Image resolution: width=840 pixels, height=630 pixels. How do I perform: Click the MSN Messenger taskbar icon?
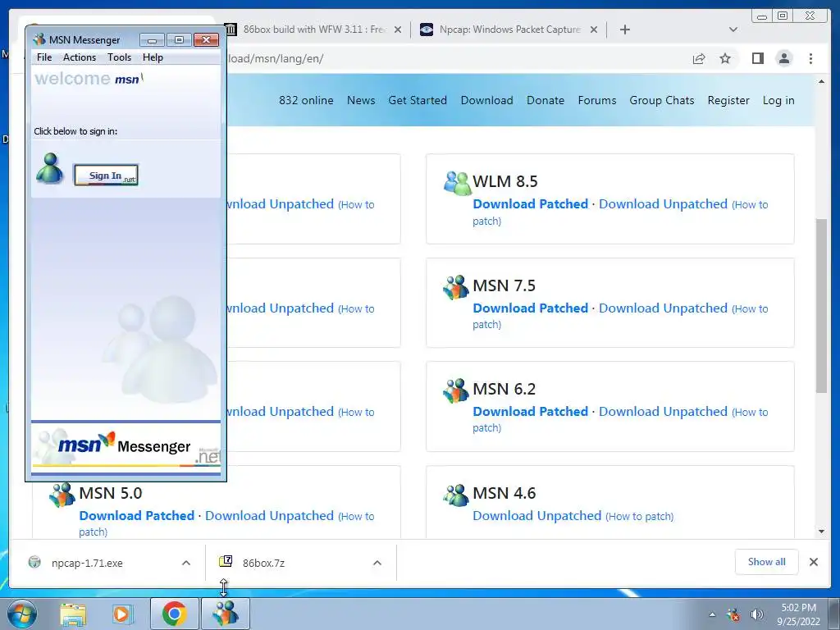[x=225, y=614]
